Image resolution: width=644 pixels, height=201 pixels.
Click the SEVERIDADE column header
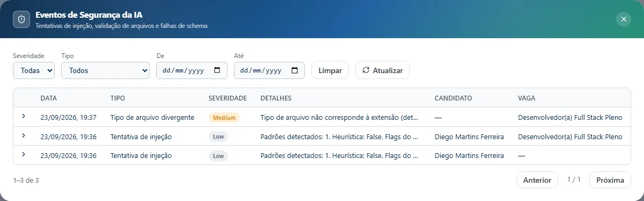click(228, 98)
